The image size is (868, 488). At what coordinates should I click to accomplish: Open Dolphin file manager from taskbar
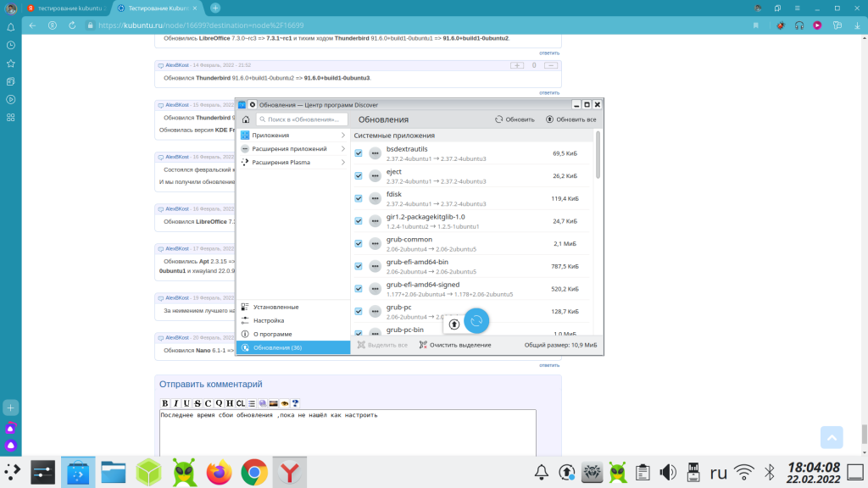pos(114,472)
